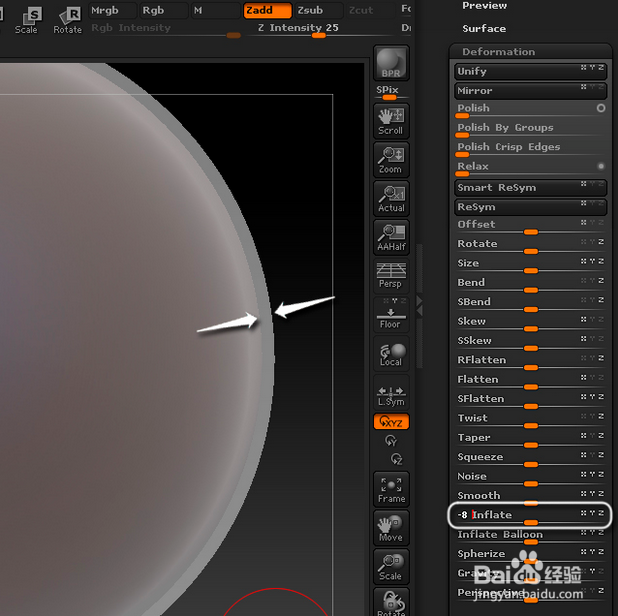
Task: Click the AAHalf antialiased half-size icon
Action: pyautogui.click(x=391, y=237)
